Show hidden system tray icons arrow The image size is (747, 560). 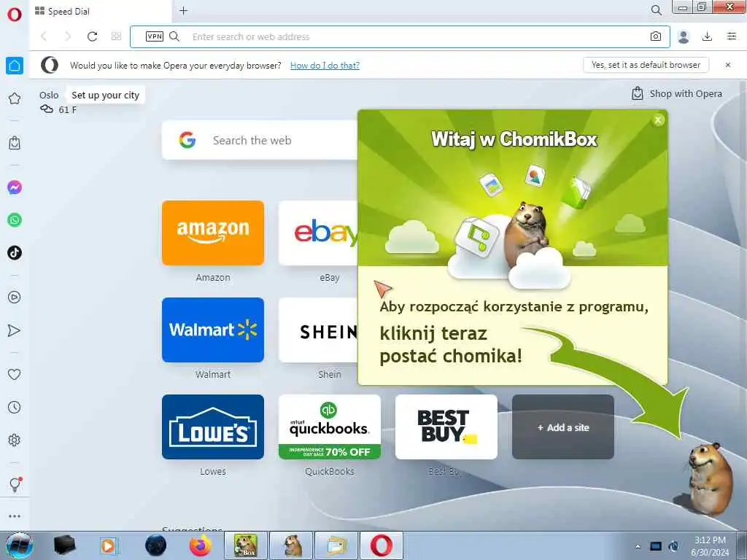(x=638, y=546)
